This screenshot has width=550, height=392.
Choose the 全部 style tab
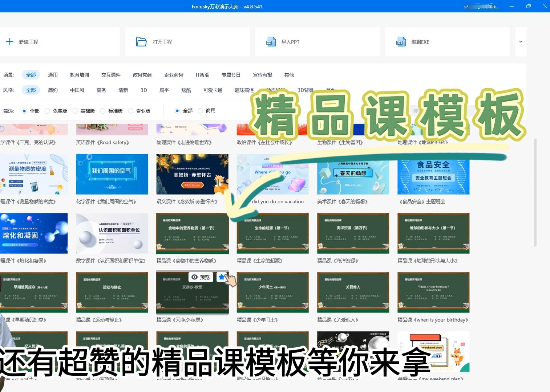pyautogui.click(x=31, y=90)
